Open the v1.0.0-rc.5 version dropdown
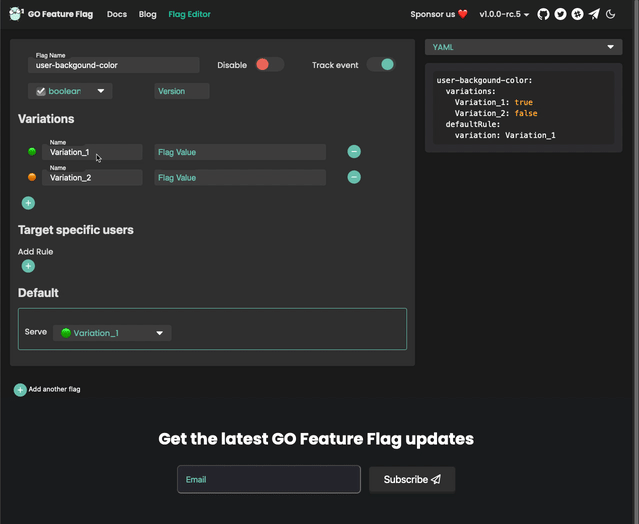The height and width of the screenshot is (524, 639). (x=504, y=15)
